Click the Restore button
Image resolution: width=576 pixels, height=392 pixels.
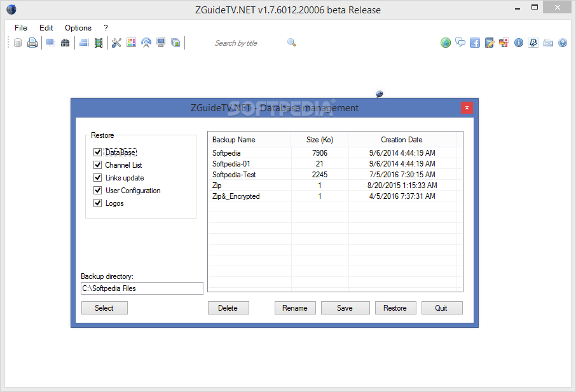click(x=395, y=308)
